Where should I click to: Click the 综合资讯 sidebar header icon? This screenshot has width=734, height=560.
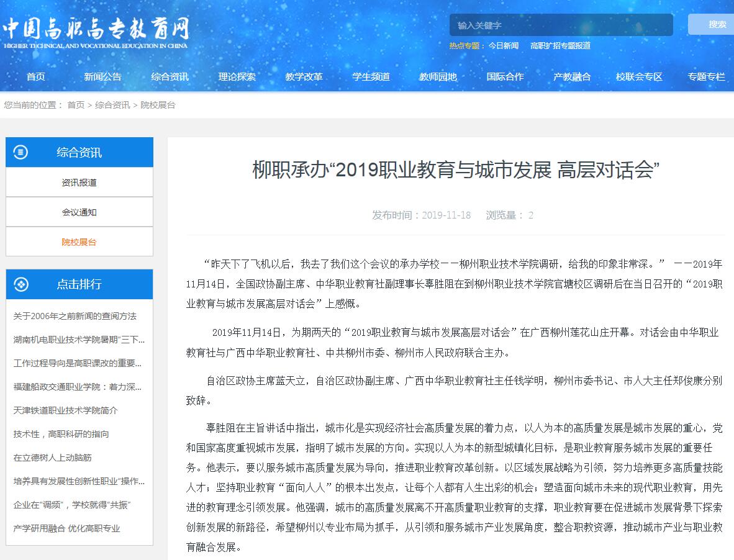click(20, 152)
